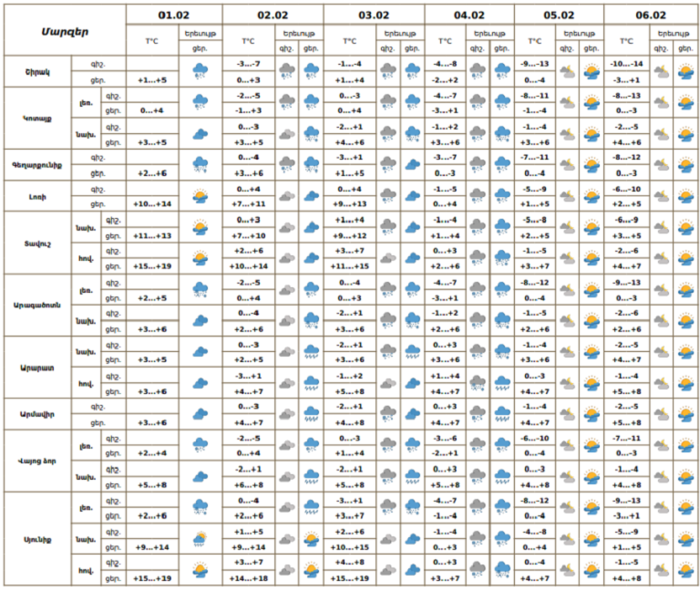700x591 pixels.
Task: Select the 03.02 date column header
Action: (x=373, y=16)
